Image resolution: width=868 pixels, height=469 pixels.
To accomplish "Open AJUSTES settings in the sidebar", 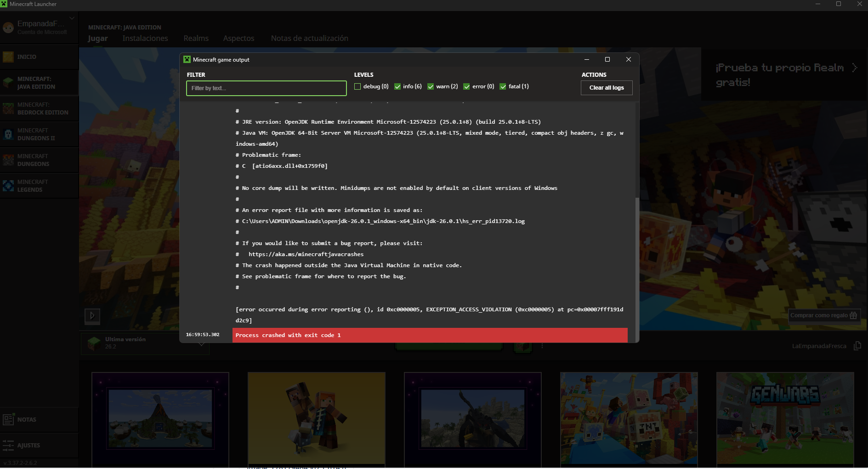I will pyautogui.click(x=39, y=446).
